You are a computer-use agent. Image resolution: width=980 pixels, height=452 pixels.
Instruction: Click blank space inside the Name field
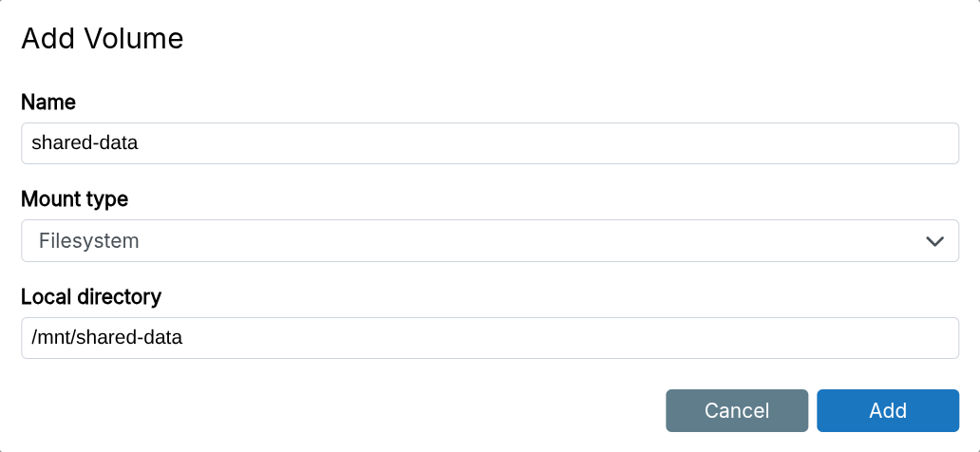(570, 143)
